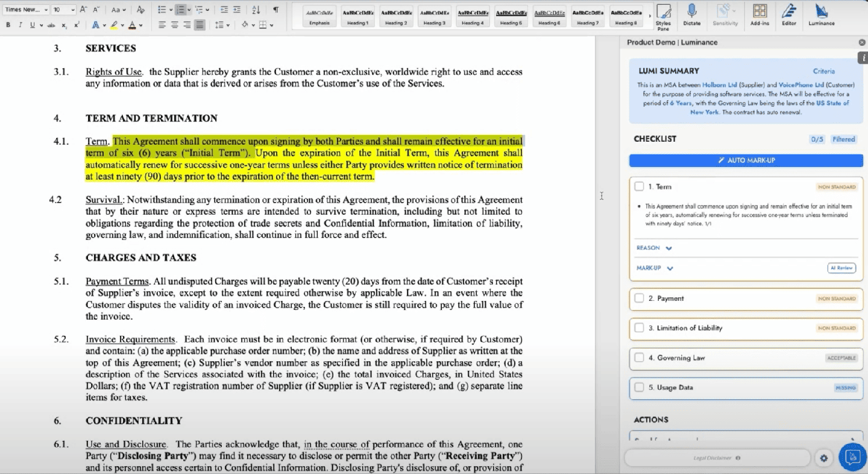The height and width of the screenshot is (474, 868).
Task: Open the Criteria link in Lumi Summary
Action: coord(824,71)
